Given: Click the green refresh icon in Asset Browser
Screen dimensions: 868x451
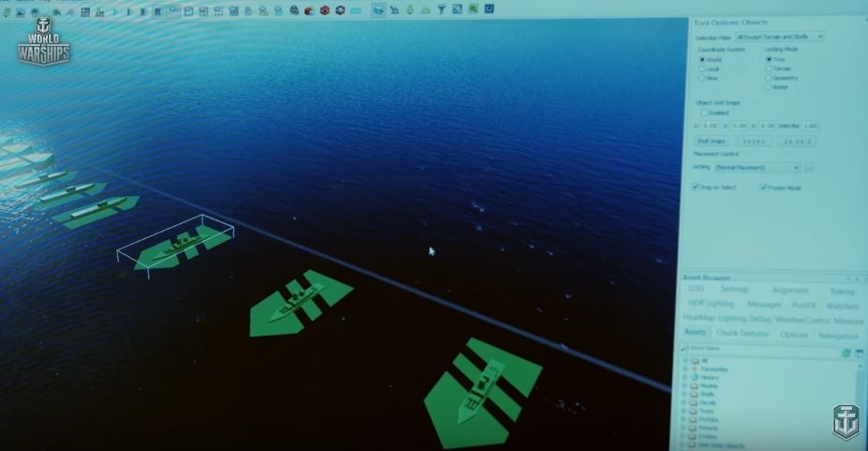Looking at the screenshot, I should pyautogui.click(x=846, y=353).
